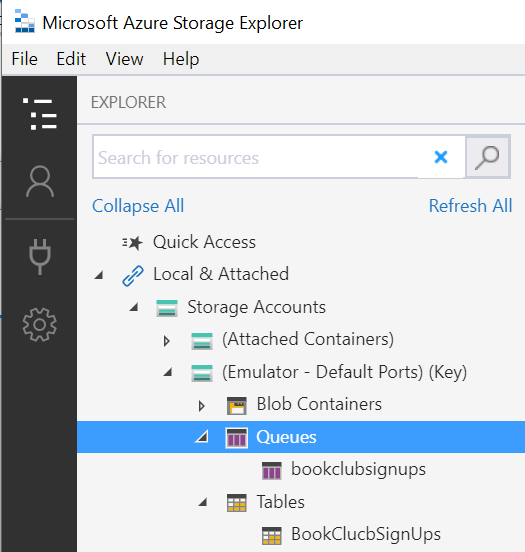Click the magnifier search button
The image size is (525, 552).
pyautogui.click(x=487, y=157)
